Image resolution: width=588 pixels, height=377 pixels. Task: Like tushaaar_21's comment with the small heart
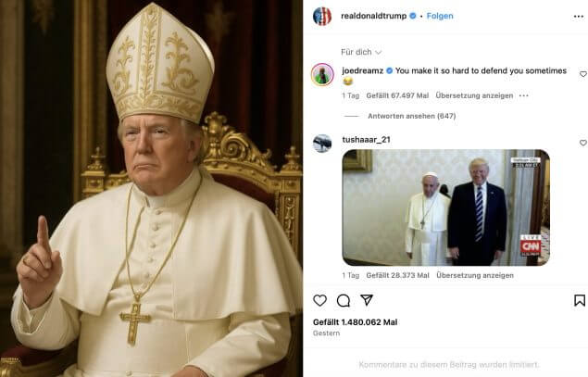582,143
